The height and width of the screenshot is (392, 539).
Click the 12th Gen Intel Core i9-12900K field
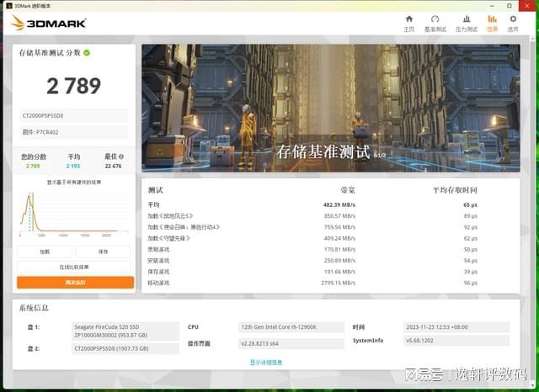click(x=291, y=327)
